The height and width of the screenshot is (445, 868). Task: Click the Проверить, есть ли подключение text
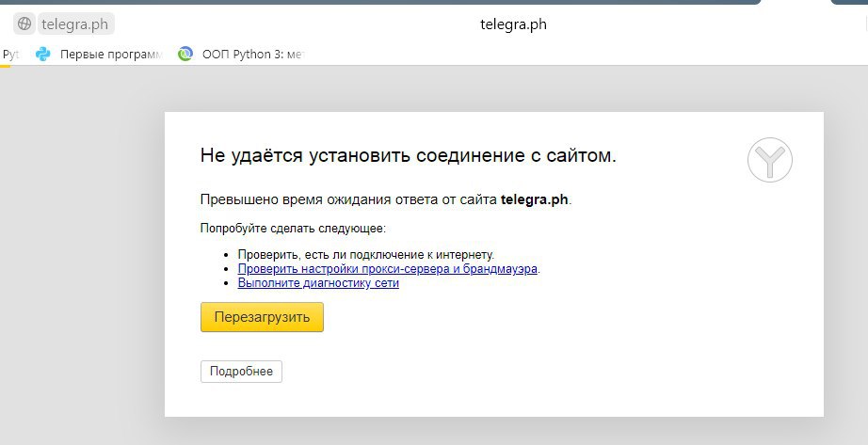366,255
